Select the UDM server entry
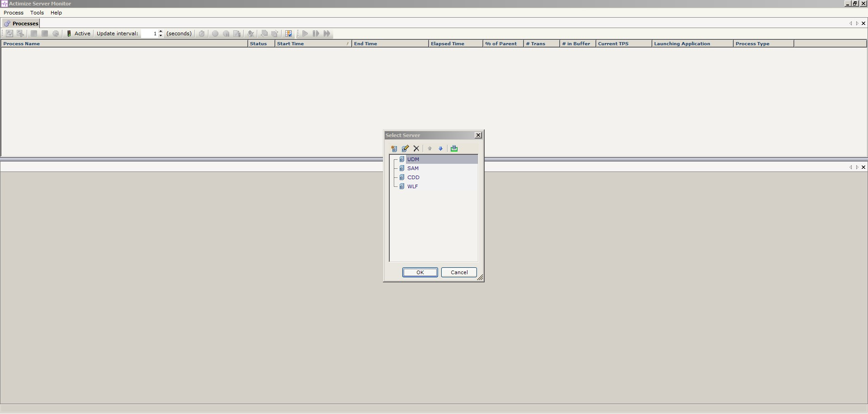 (x=413, y=159)
